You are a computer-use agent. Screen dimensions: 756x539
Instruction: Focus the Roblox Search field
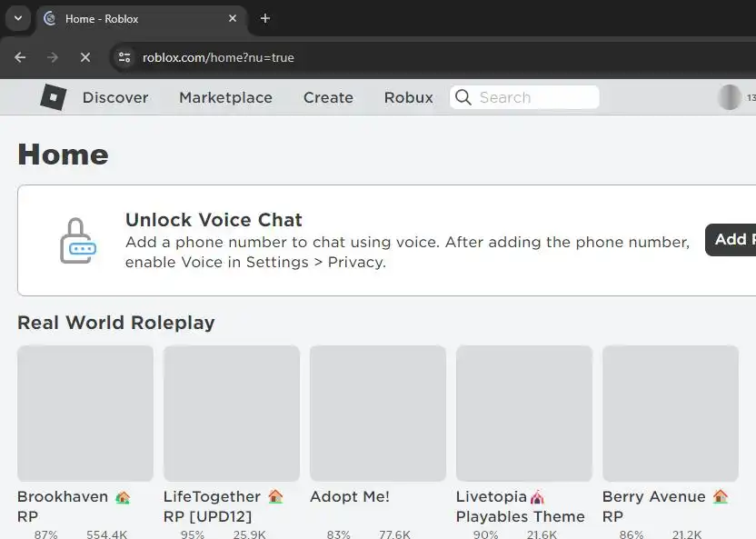[x=524, y=97]
